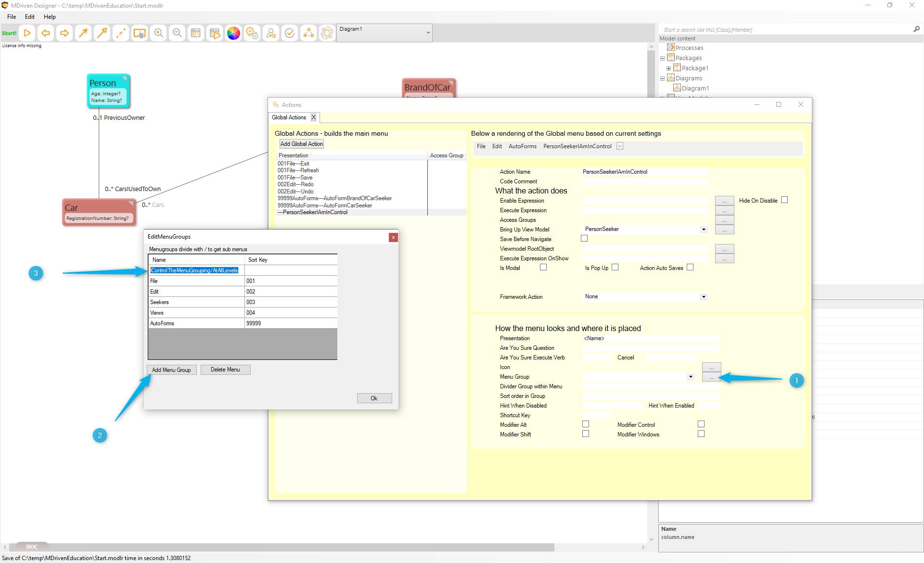The height and width of the screenshot is (563, 924).
Task: Click the checkmark validation icon
Action: coord(290,33)
